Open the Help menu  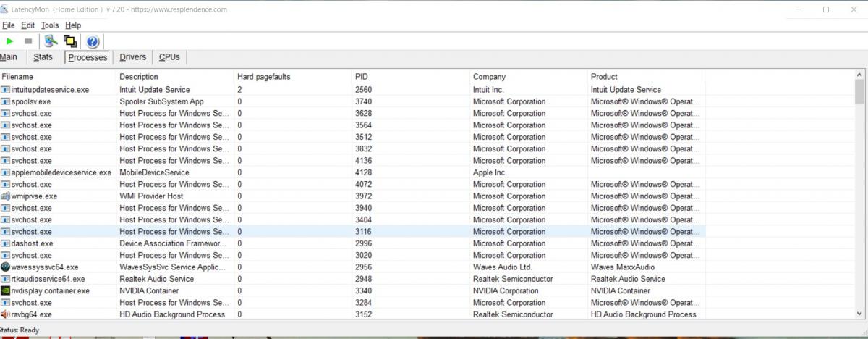click(73, 25)
